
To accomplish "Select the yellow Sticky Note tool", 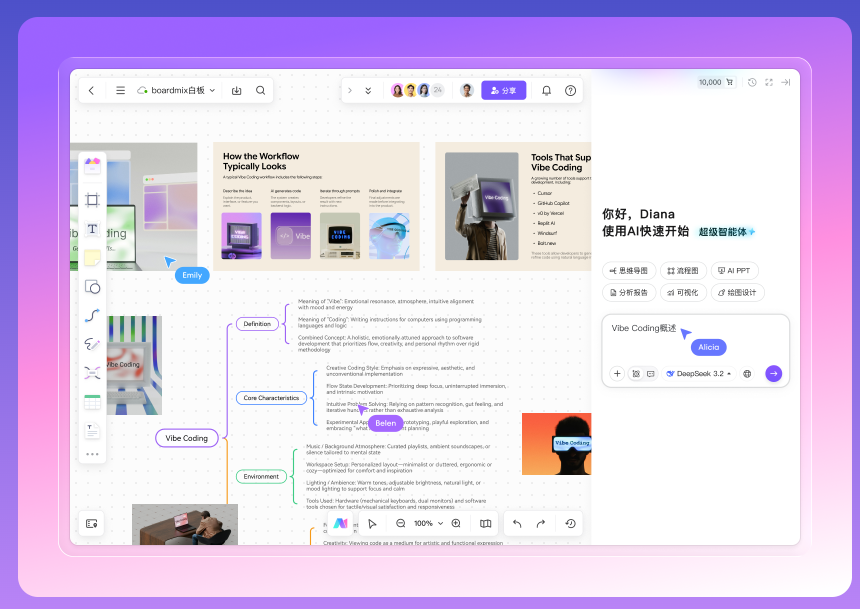I will (x=92, y=257).
